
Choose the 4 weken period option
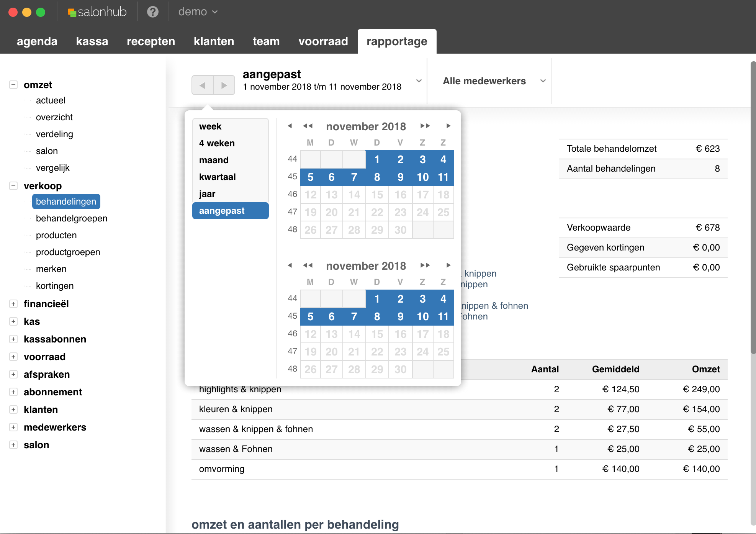pos(231,143)
